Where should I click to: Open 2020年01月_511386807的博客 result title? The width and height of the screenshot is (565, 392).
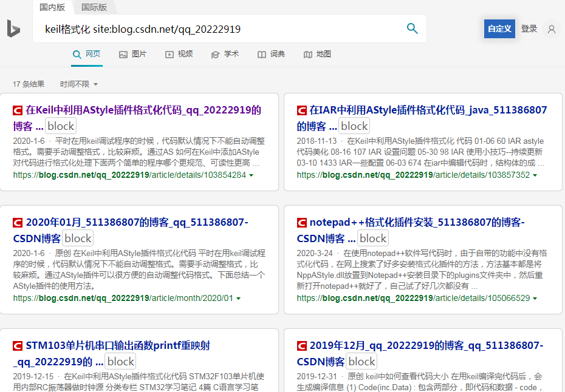131,230
